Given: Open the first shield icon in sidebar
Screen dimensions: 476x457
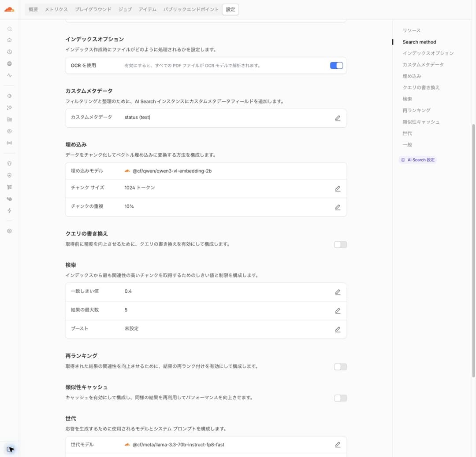Looking at the screenshot, I should (x=9, y=163).
